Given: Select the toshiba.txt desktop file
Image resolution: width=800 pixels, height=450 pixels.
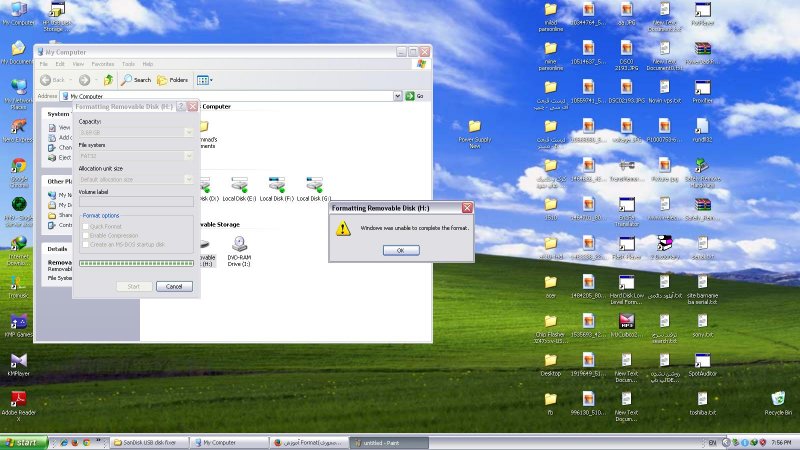Looking at the screenshot, I should [703, 403].
